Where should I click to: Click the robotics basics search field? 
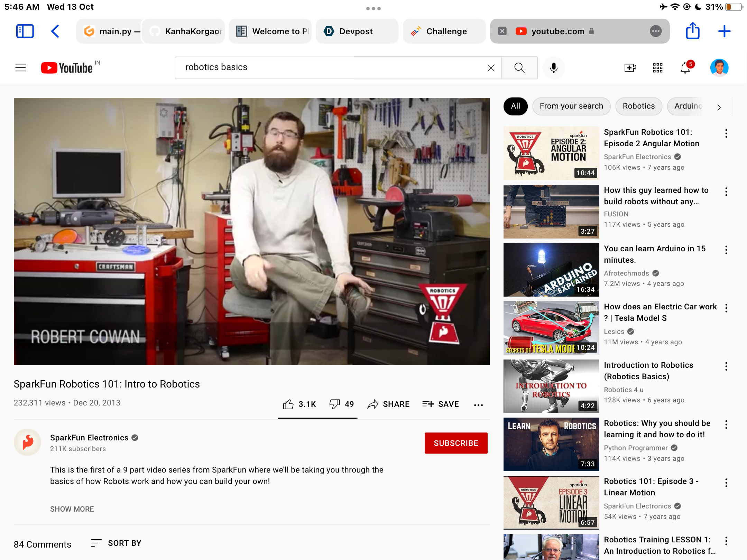pos(332,67)
